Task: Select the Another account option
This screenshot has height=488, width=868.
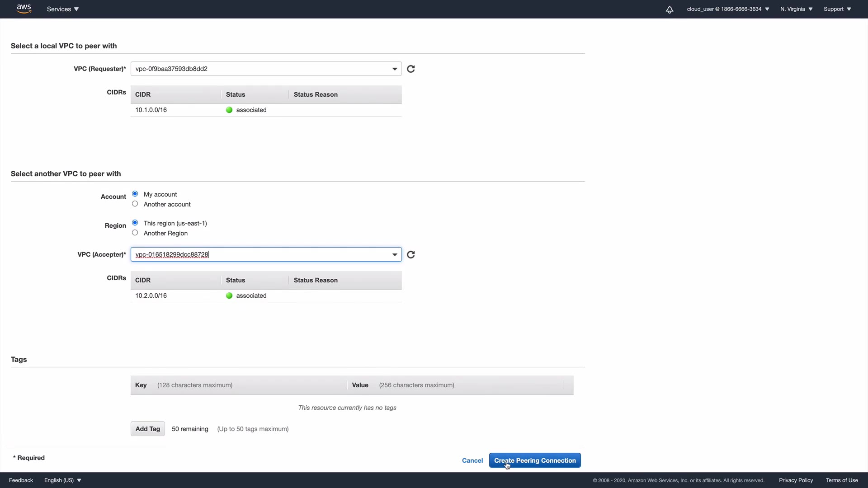Action: [x=135, y=204]
